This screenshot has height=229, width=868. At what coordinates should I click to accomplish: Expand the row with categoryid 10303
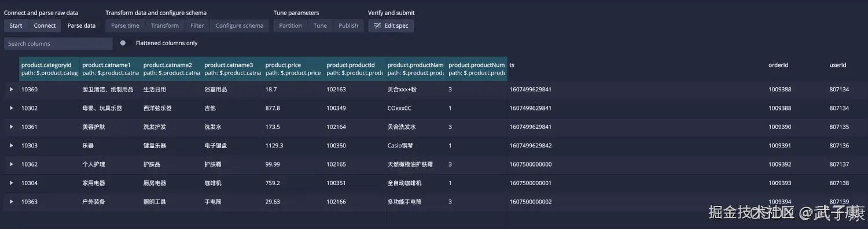[x=11, y=146]
